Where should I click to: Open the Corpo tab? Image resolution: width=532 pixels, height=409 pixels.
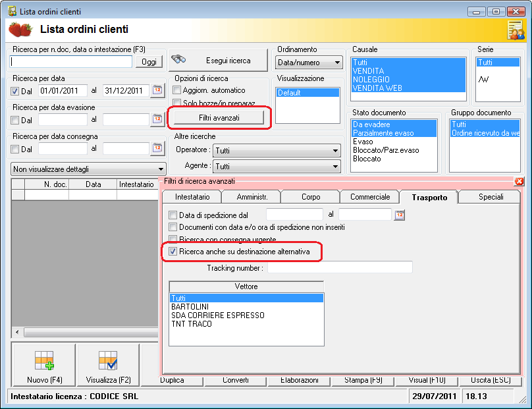tap(311, 197)
